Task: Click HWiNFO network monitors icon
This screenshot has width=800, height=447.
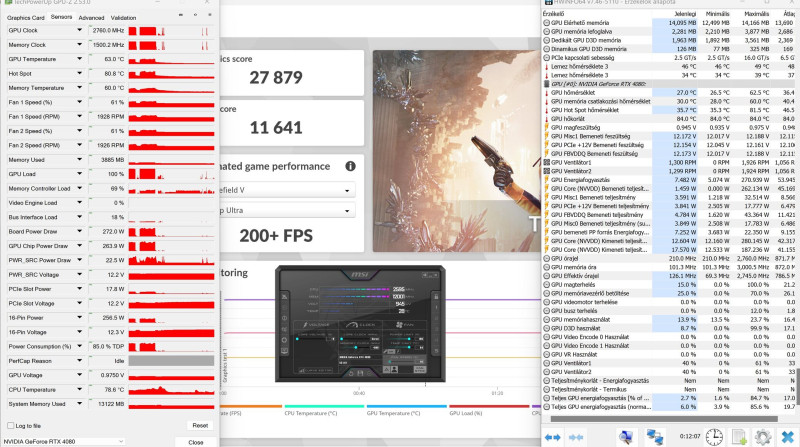Action: (x=655, y=437)
